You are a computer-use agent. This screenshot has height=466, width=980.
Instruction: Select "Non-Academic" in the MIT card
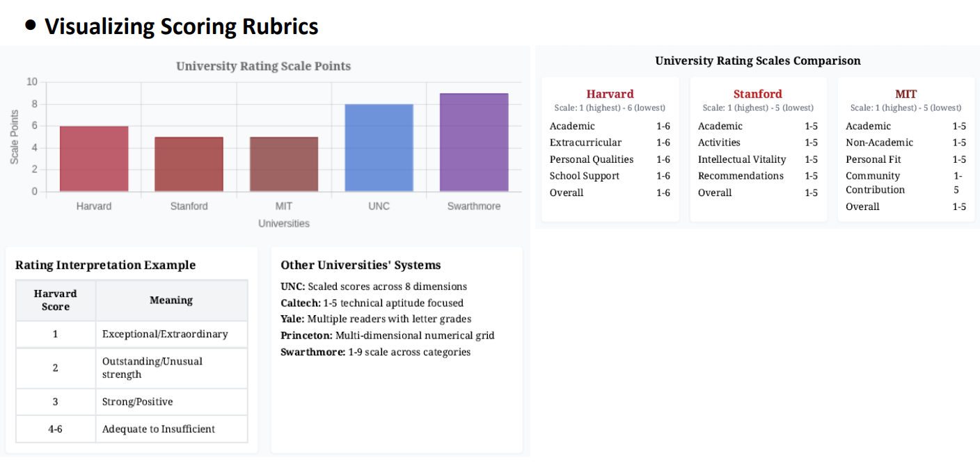coord(879,143)
